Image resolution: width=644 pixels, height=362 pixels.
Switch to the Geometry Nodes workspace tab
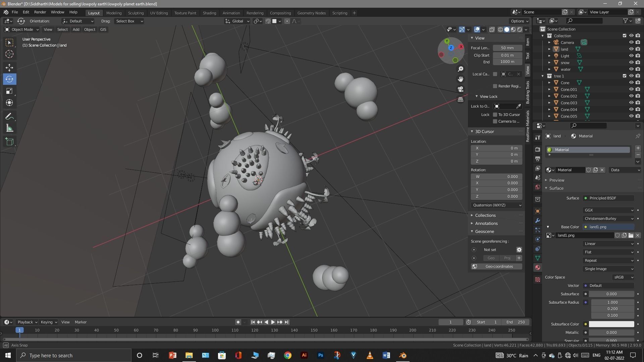(311, 13)
